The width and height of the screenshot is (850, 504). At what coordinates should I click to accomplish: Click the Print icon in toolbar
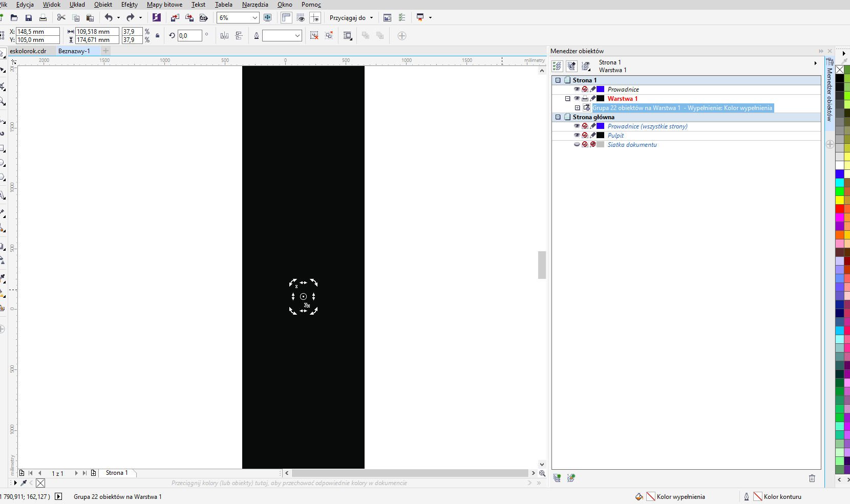pos(43,18)
